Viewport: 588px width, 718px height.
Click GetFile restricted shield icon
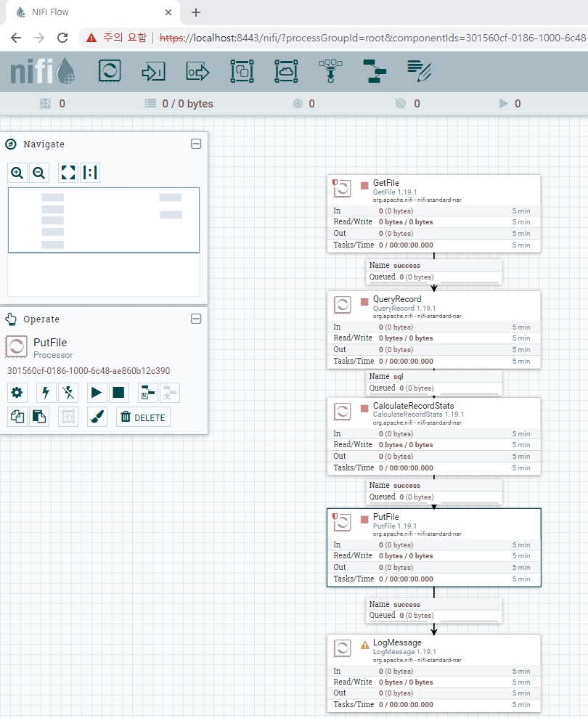coord(335,182)
